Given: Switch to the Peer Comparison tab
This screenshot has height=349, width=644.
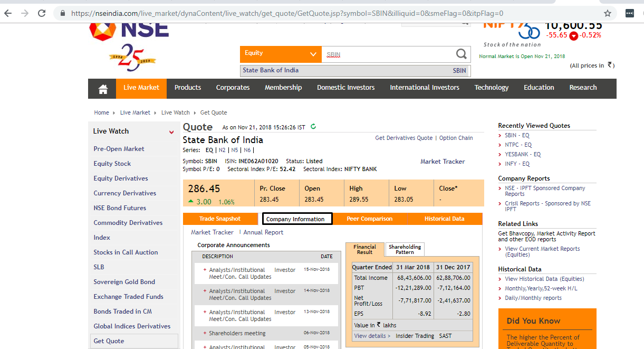Looking at the screenshot, I should 370,219.
